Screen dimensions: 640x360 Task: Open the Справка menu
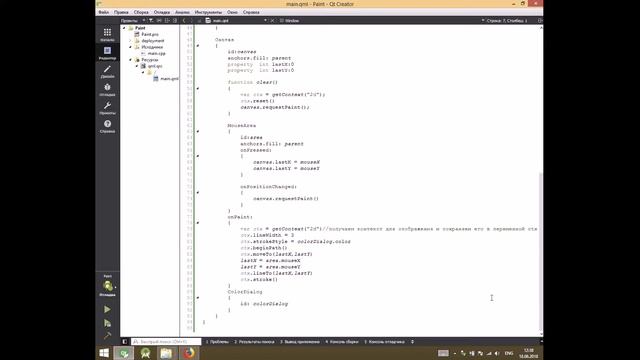(251, 12)
